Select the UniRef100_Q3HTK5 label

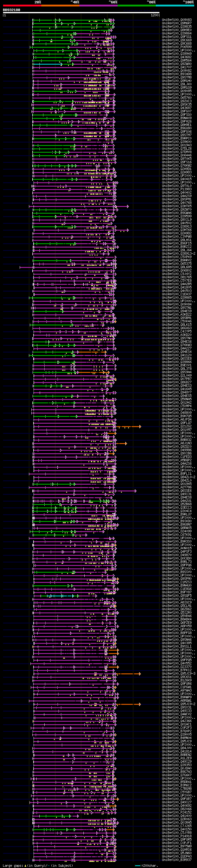(177, 206)
